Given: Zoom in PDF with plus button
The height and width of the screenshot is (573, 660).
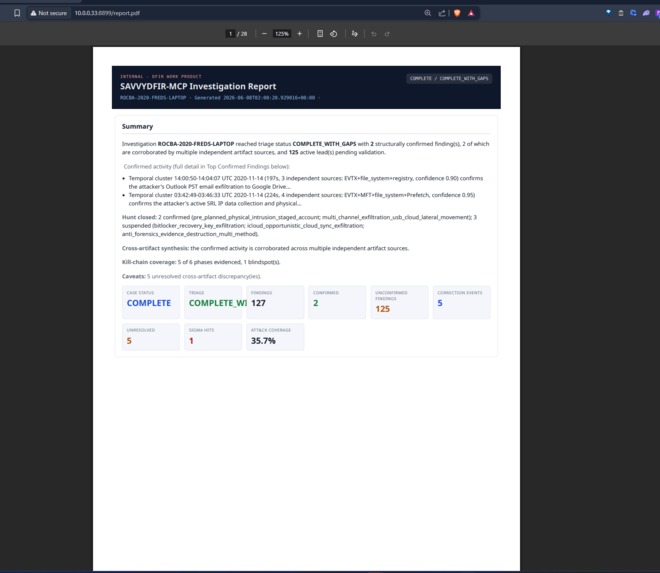Looking at the screenshot, I should pos(299,34).
